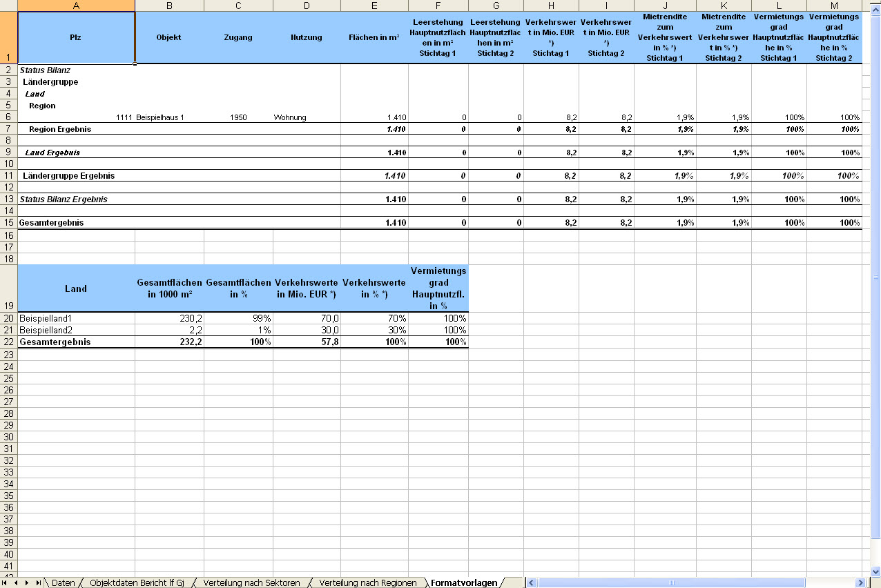Click the 1% Gesamtflächen cell
881x588 pixels.
pos(238,330)
